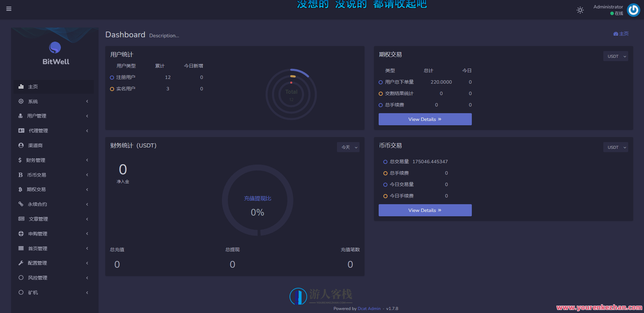Open the USDT dropdown in 期权交易 panel

[x=615, y=56]
